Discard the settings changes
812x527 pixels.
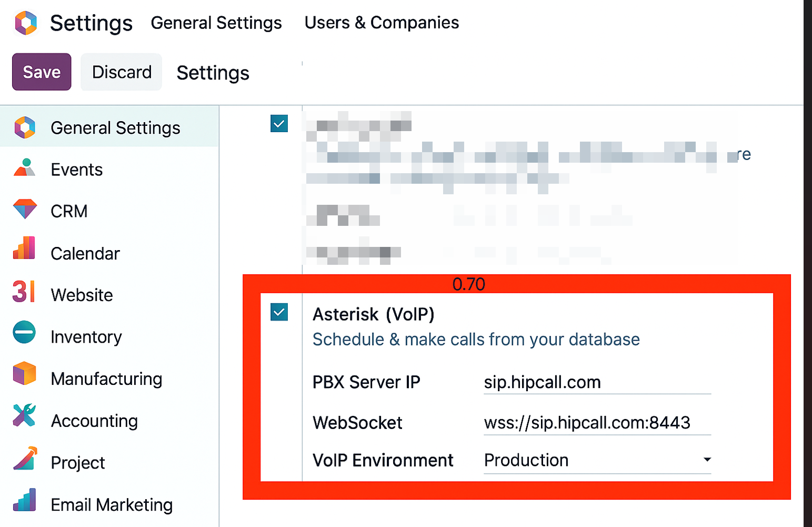pos(122,72)
